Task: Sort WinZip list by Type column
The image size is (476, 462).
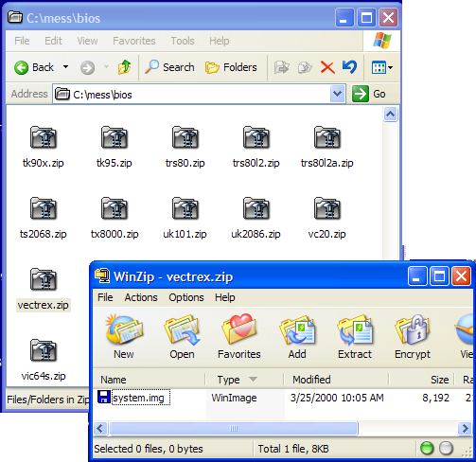Action: 245,380
